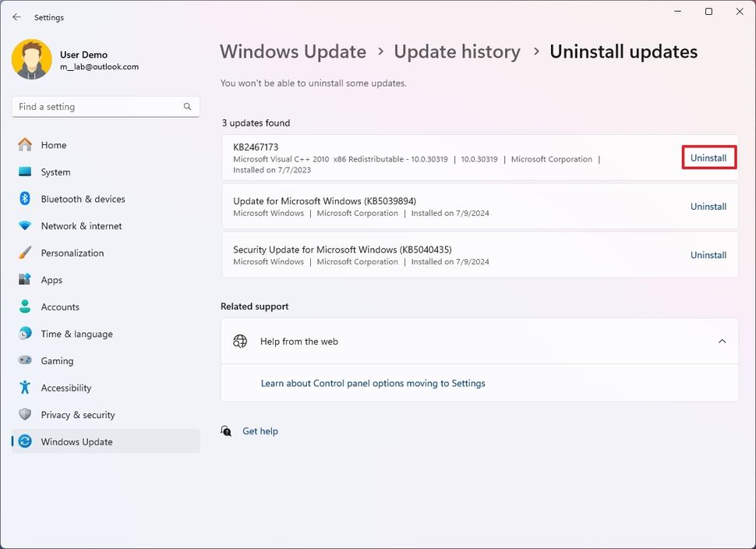Uninstall the KB2467173 update

[708, 157]
